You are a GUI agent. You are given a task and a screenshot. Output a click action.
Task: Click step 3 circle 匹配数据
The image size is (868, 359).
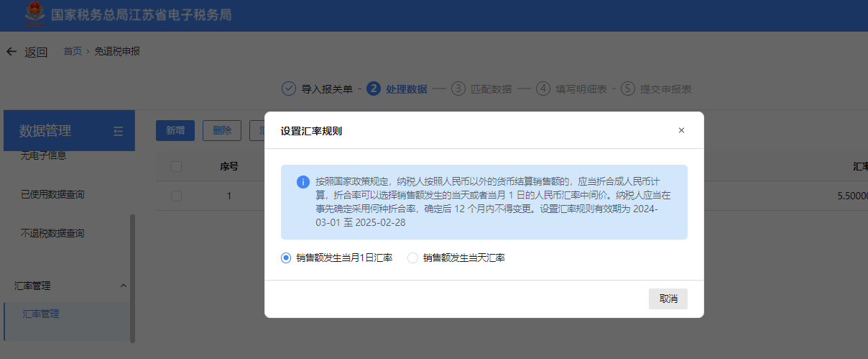[458, 89]
